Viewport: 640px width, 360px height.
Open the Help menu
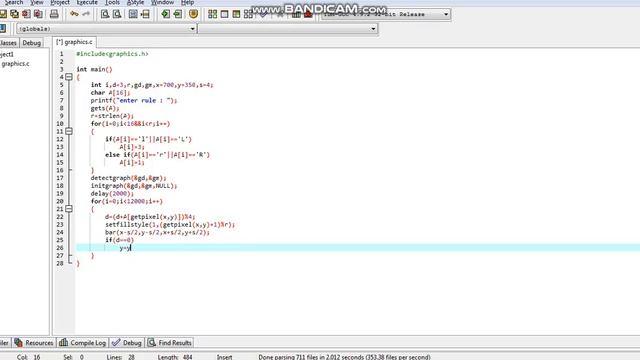(187, 2)
